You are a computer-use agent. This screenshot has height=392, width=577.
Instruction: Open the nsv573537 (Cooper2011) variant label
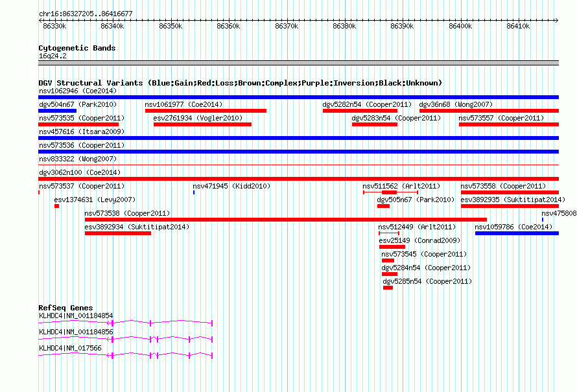pos(82,186)
